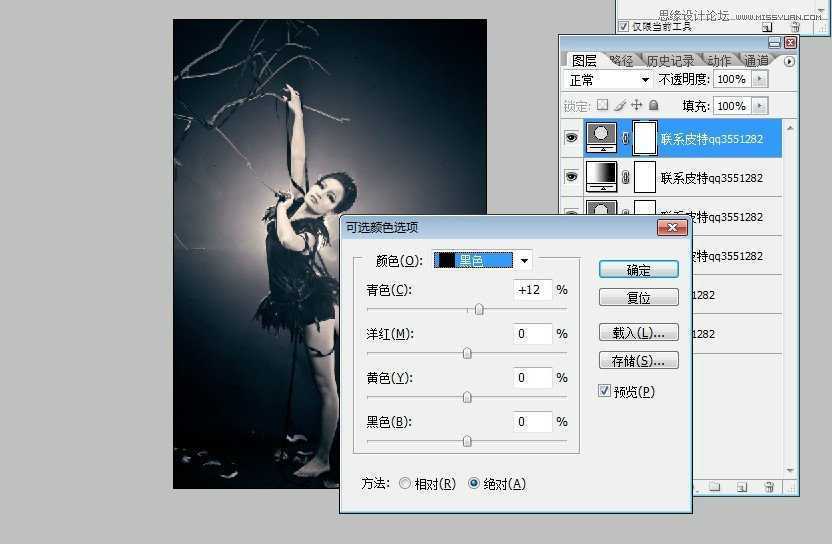Toggle the 预览(P) checkbox
Screen dimensions: 832x544
tap(604, 391)
